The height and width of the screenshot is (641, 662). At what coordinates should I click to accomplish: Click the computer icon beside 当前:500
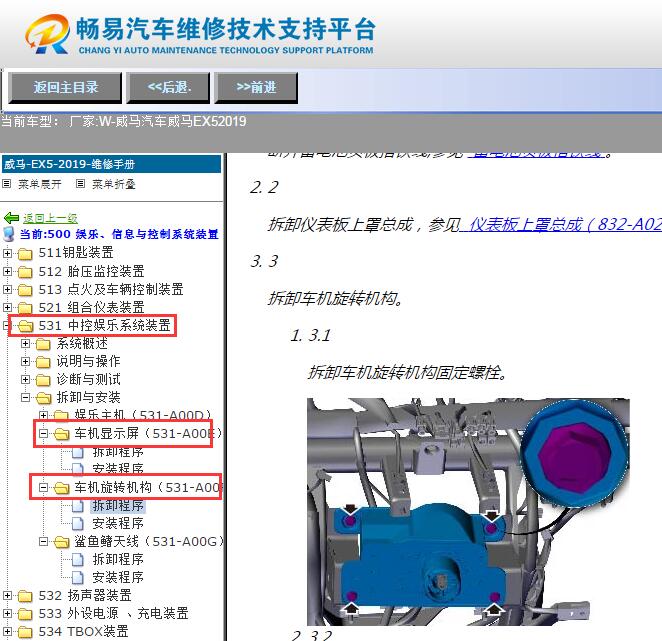click(x=8, y=234)
